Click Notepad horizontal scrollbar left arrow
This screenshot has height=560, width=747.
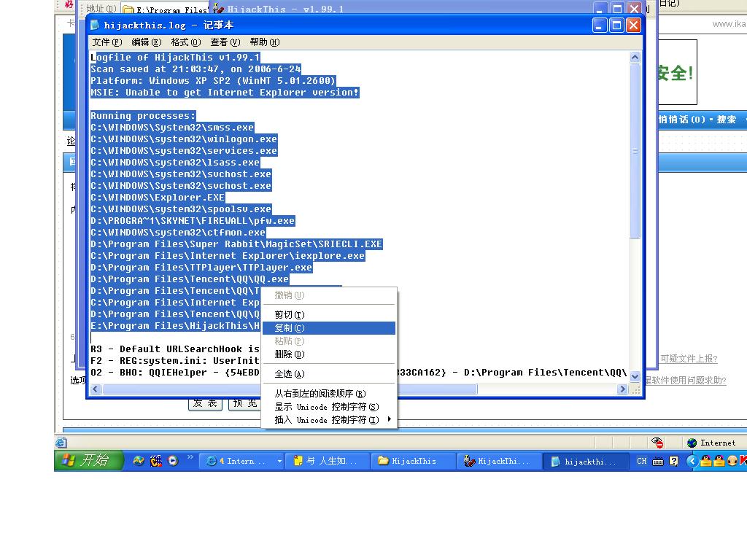click(96, 389)
